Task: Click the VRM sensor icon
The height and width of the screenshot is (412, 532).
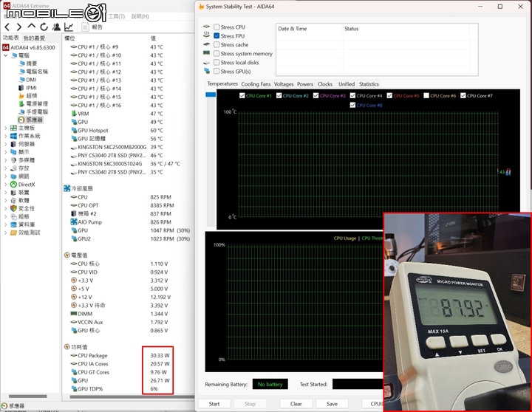Action: pyautogui.click(x=74, y=114)
